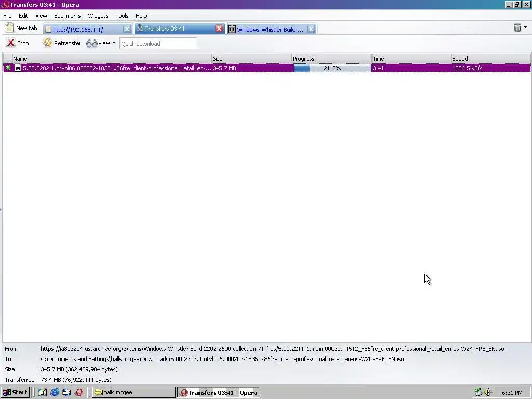This screenshot has height=399, width=532.
Task: Minimize the Opera window
Action: pyautogui.click(x=508, y=5)
